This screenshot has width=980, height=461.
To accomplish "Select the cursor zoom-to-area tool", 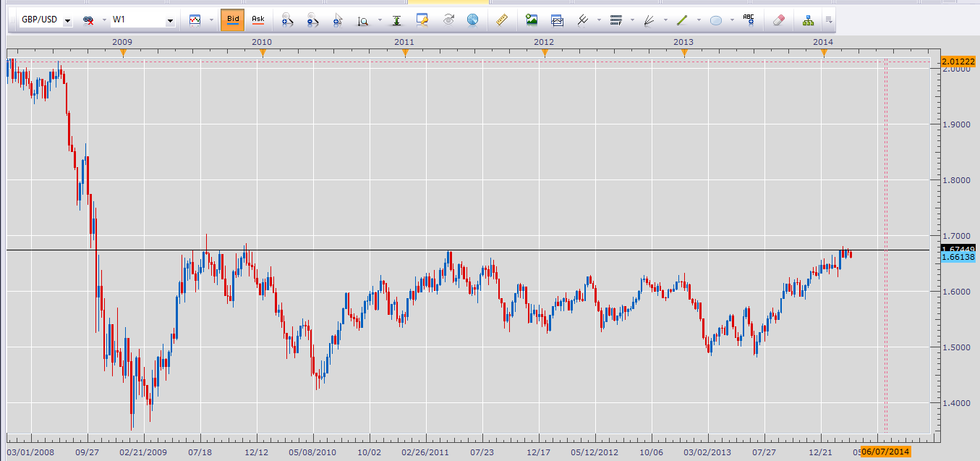I will [337, 20].
